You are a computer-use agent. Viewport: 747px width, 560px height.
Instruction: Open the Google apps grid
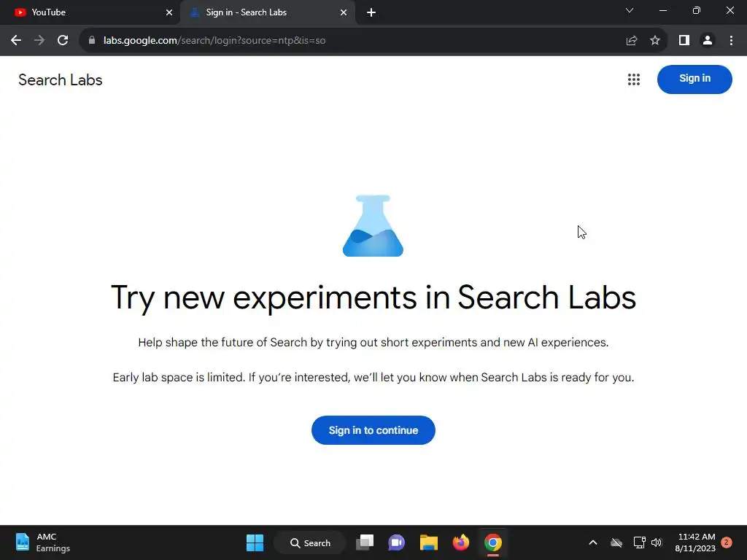[634, 79]
